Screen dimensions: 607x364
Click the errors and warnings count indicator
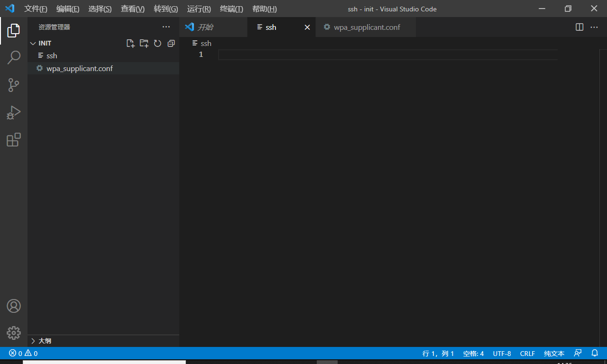pyautogui.click(x=23, y=353)
